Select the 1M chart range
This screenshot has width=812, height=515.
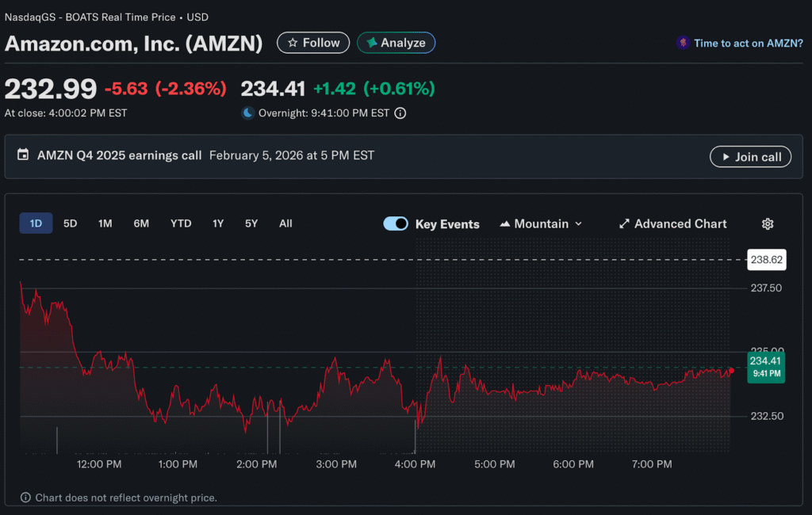tap(105, 223)
